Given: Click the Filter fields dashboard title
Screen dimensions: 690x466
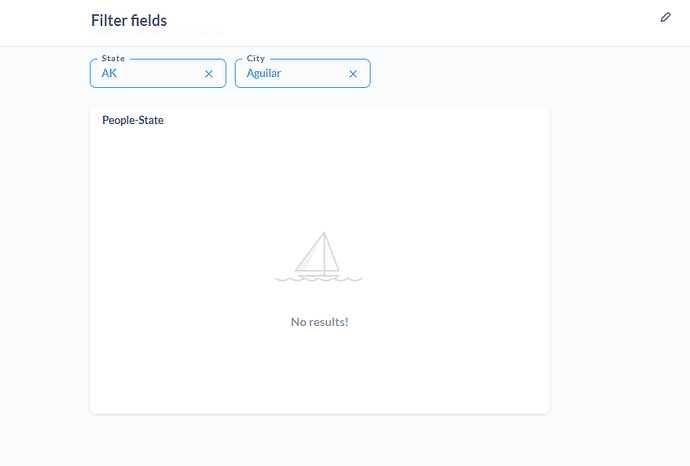Looking at the screenshot, I should click(129, 21).
